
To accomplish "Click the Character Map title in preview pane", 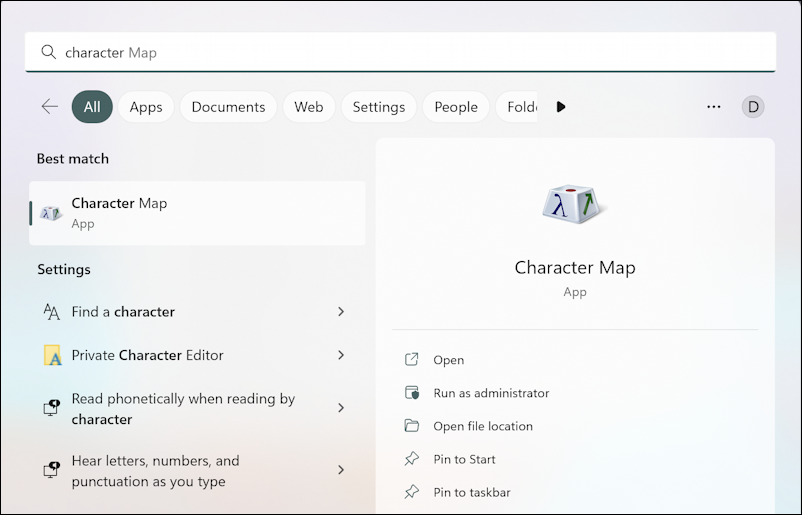I will pos(575,267).
